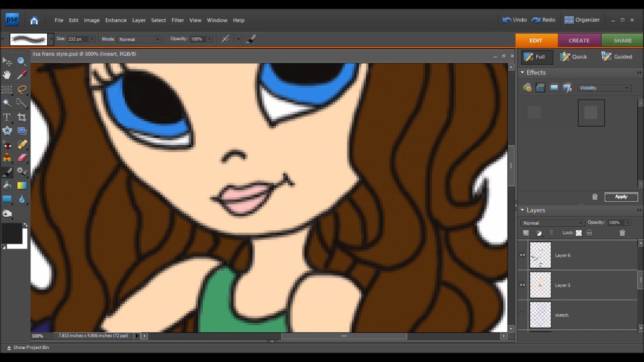The image size is (644, 362).
Task: Collapse the Effects panel
Action: click(x=522, y=72)
